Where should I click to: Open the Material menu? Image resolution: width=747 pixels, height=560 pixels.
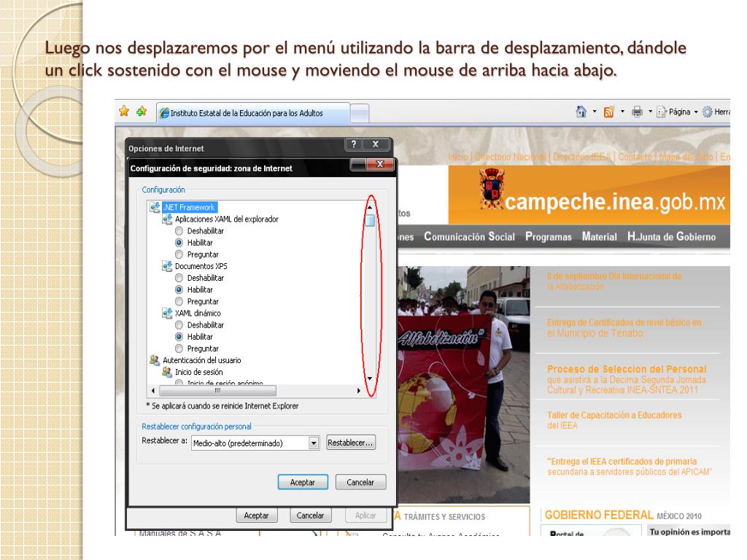600,237
